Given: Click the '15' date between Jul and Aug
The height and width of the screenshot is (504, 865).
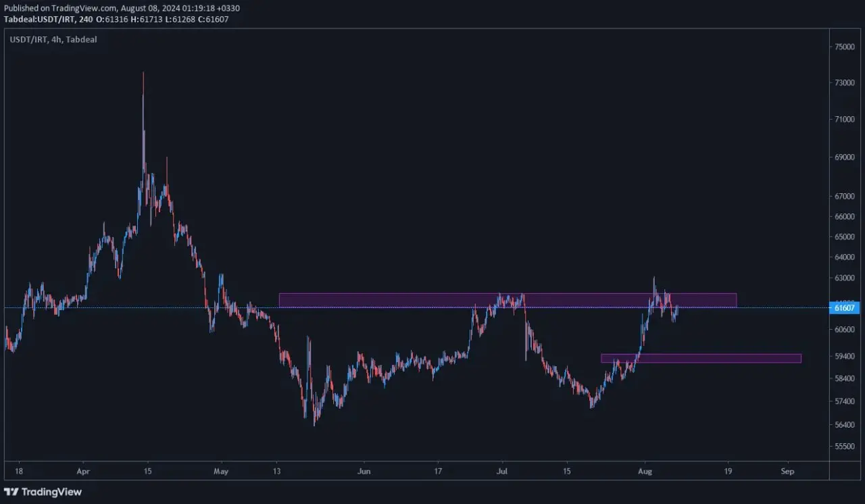Looking at the screenshot, I should [x=567, y=471].
